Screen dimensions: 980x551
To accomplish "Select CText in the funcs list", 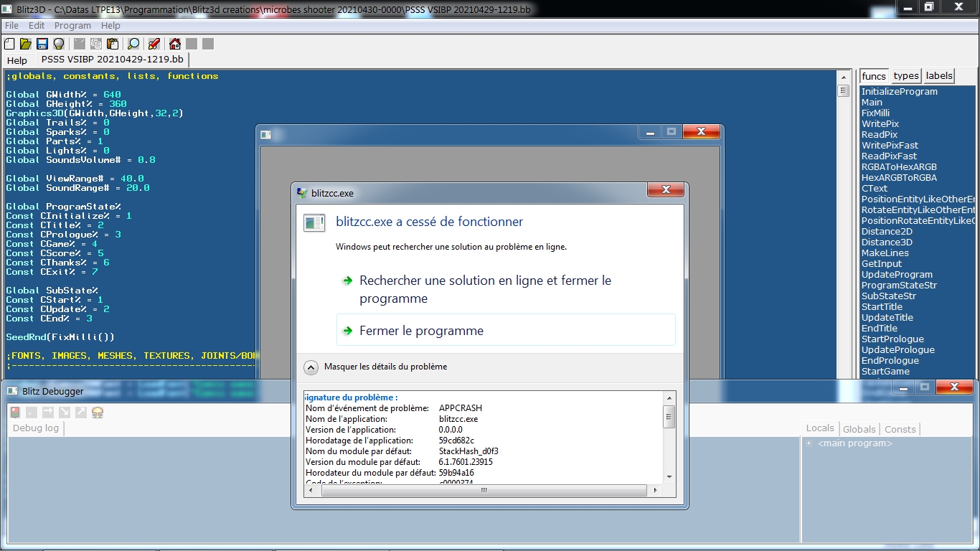I will 875,189.
